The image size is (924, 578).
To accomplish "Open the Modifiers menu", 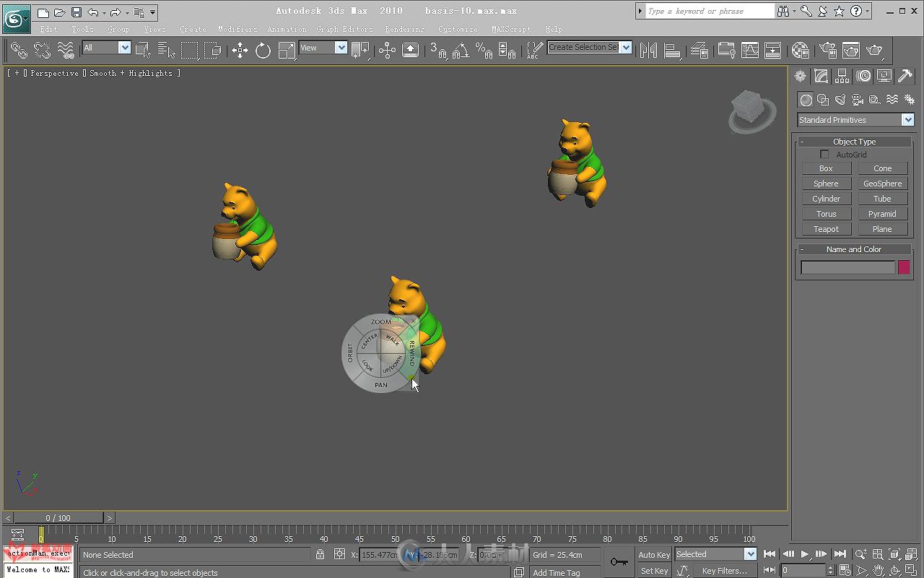I will 237,29.
